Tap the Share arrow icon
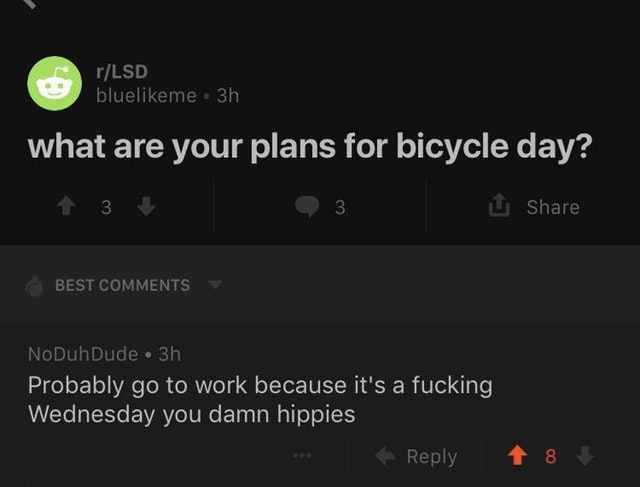This screenshot has width=640, height=487. coord(499,205)
